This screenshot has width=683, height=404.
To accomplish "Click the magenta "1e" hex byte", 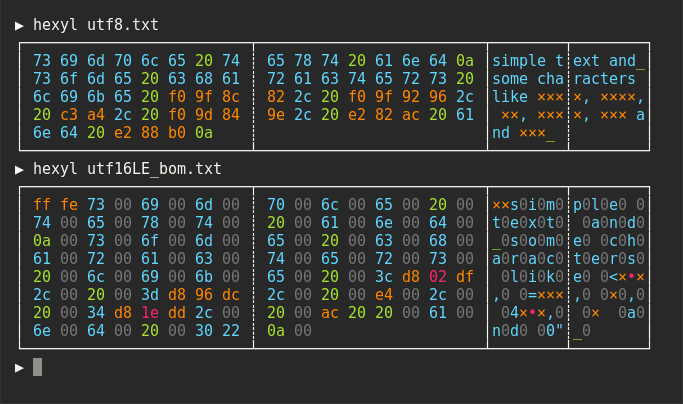I will [149, 312].
